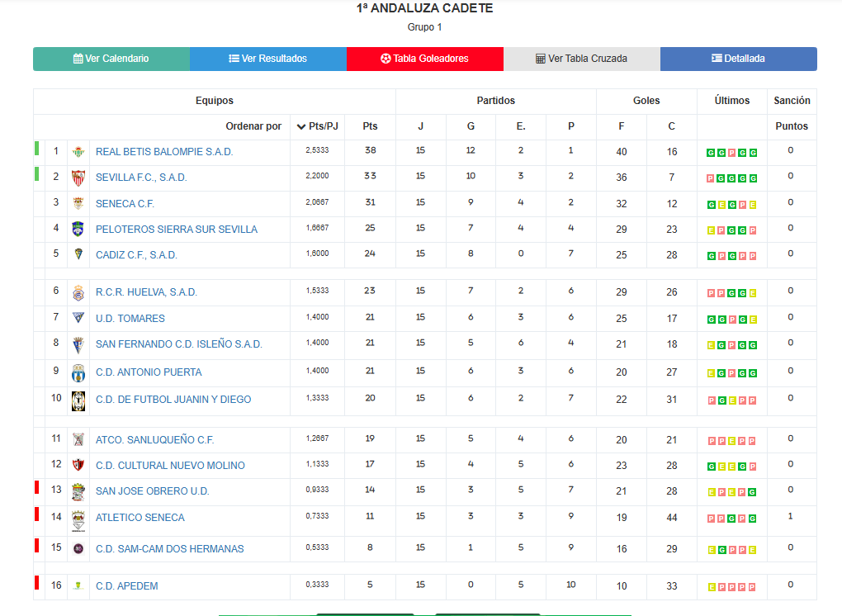Screen dimensions: 842x616
Task: Open C.D. ANTONIO PUERTA team link
Action: [149, 372]
